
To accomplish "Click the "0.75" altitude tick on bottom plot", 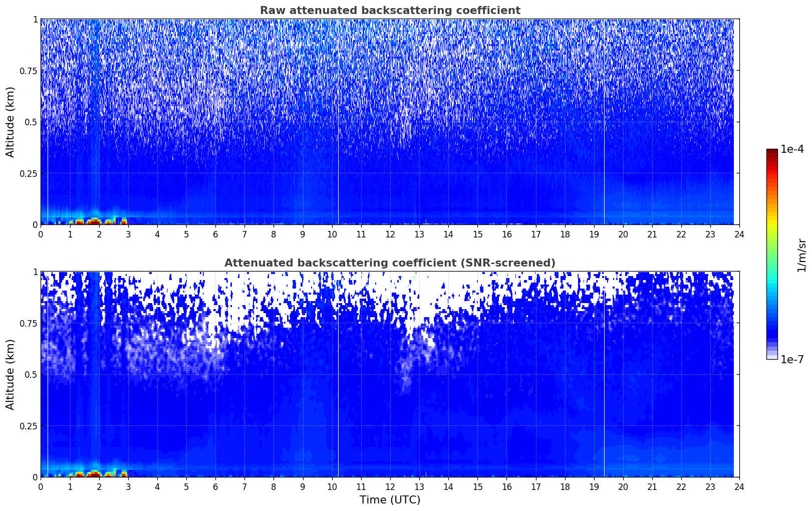I will pyautogui.click(x=28, y=323).
